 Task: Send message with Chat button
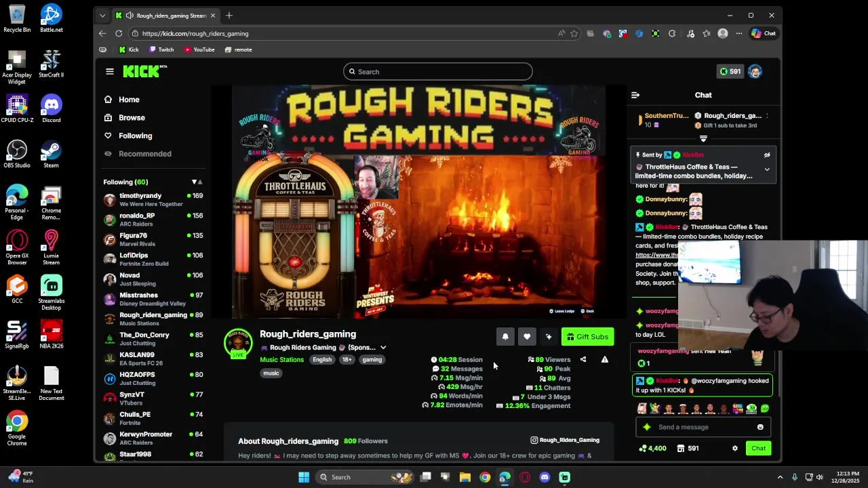(x=758, y=448)
